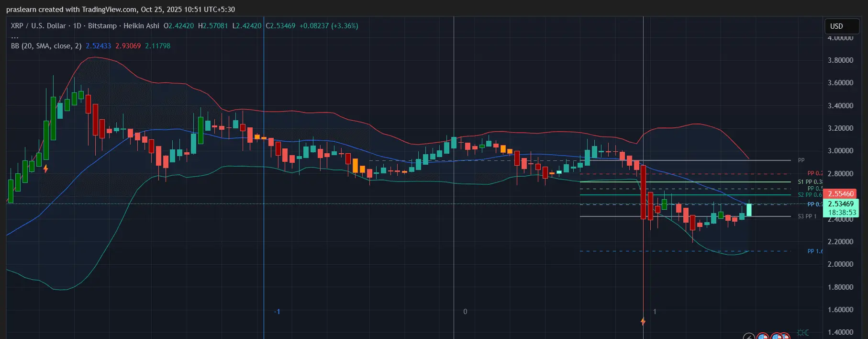The height and width of the screenshot is (339, 868).
Task: Select the BB (20, SMA, close, 2) indicator legend
Action: pos(46,46)
